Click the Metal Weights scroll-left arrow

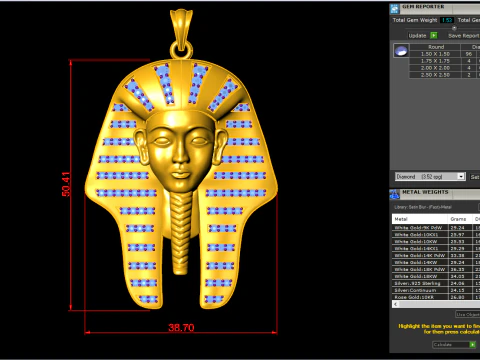click(x=396, y=304)
